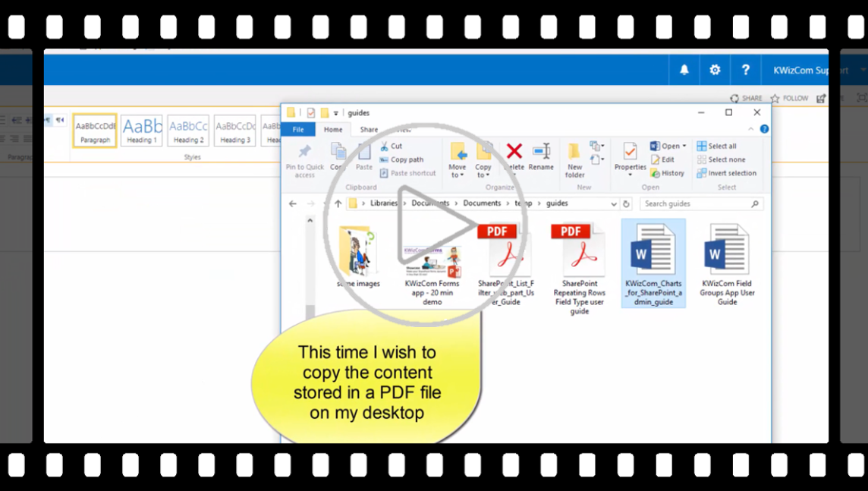Screen dimensions: 868x491
Task: Expand the Open button dropdown
Action: 684,146
